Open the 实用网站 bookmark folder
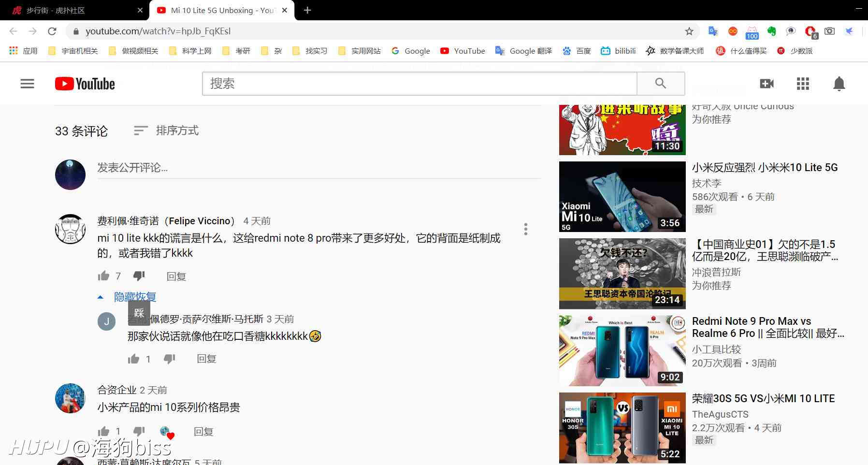This screenshot has height=465, width=868. tap(360, 51)
